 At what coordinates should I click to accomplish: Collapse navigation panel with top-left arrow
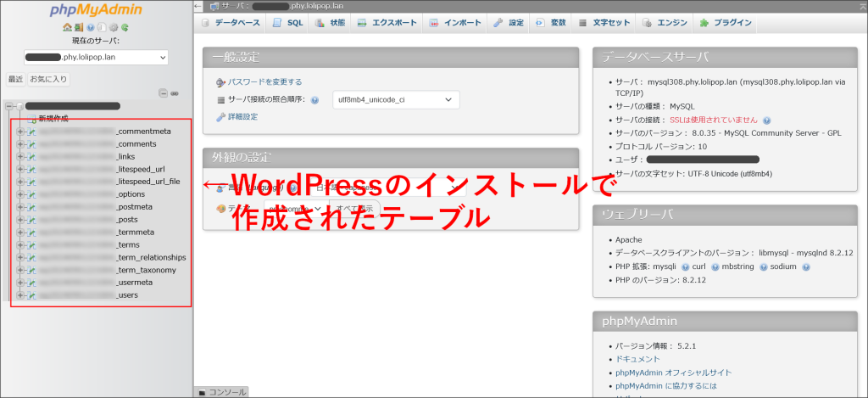[x=198, y=6]
